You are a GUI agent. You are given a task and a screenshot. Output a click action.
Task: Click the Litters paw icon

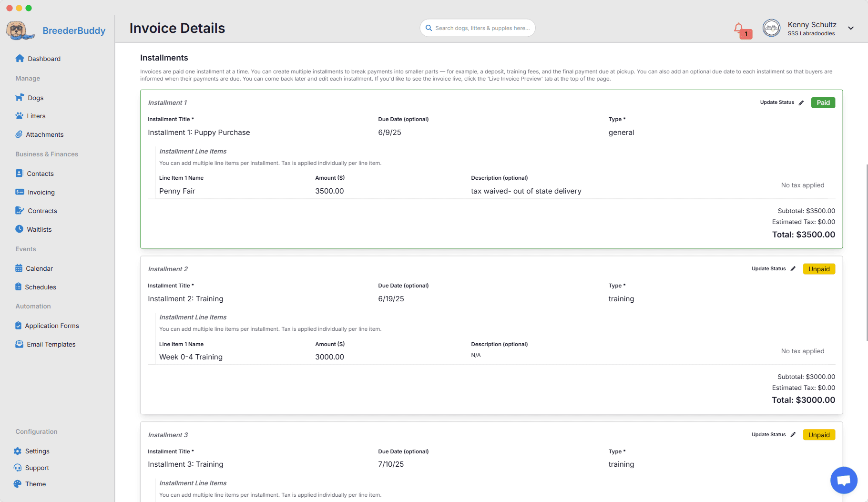19,116
